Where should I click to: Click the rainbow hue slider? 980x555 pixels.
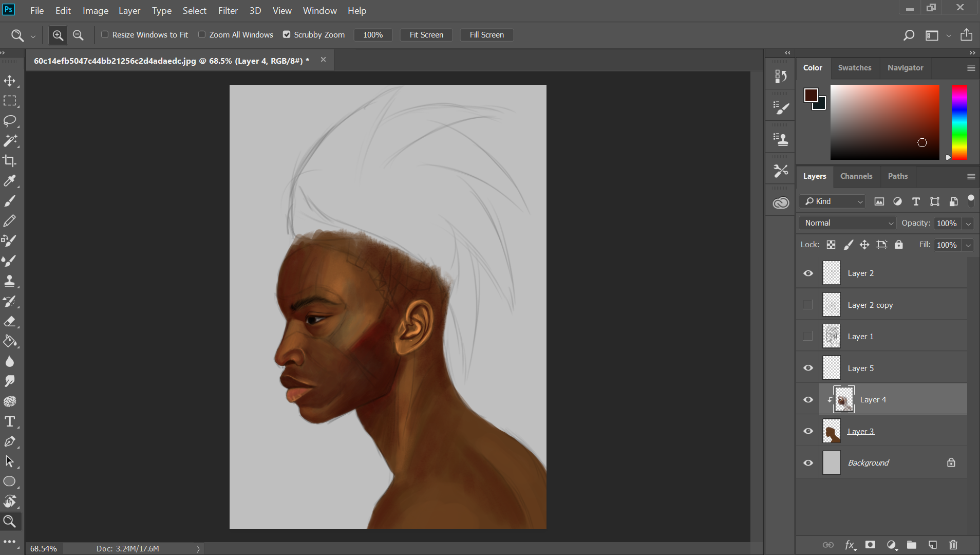pyautogui.click(x=959, y=122)
